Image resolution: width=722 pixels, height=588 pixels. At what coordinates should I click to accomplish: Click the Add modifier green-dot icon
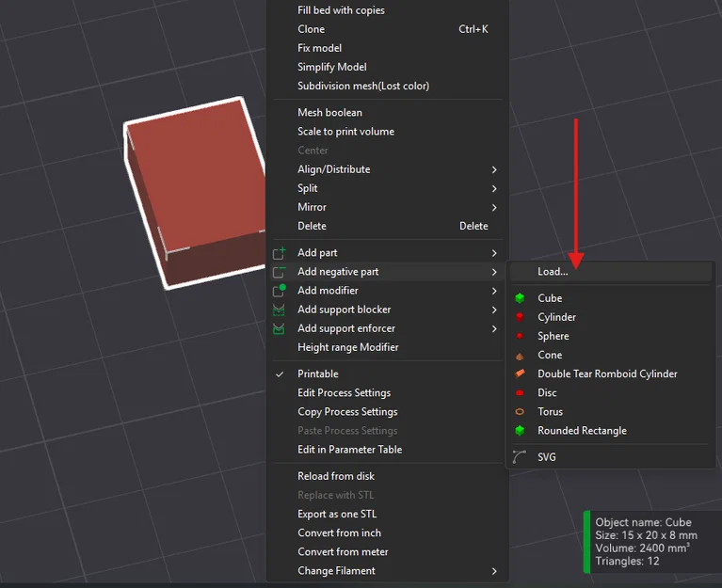(279, 291)
